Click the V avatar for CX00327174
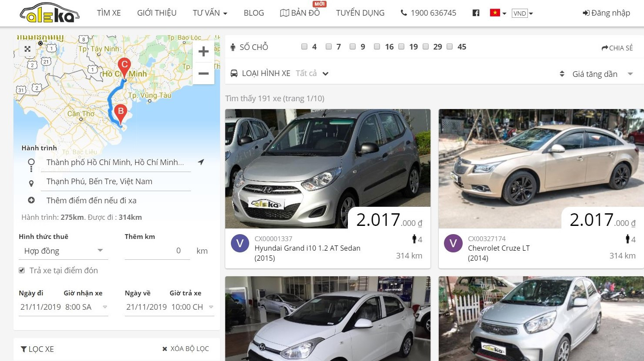The image size is (644, 361). (x=453, y=244)
